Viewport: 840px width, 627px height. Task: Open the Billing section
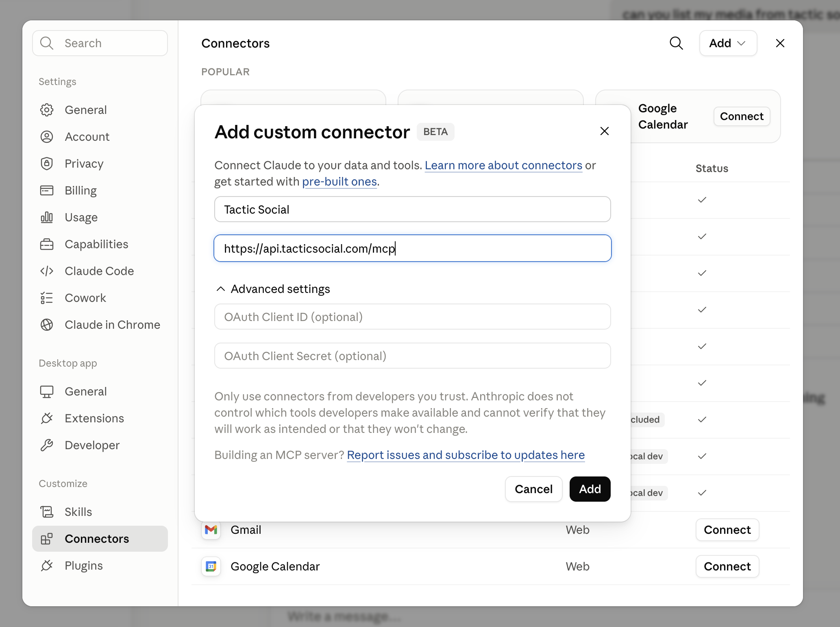[100, 190]
